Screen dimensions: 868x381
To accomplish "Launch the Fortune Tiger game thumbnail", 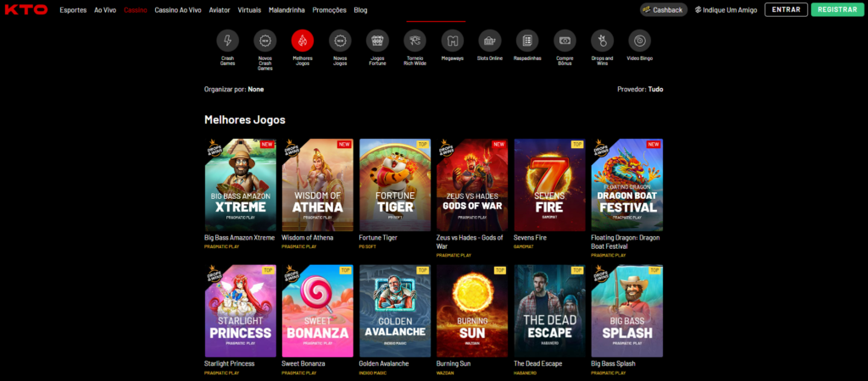I will (x=395, y=185).
